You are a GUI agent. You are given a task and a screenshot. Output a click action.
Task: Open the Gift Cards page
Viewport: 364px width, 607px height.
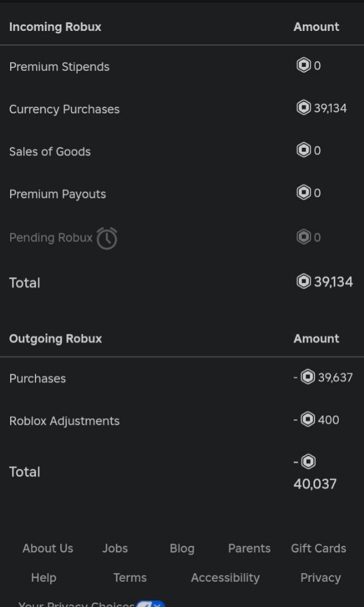tap(319, 549)
